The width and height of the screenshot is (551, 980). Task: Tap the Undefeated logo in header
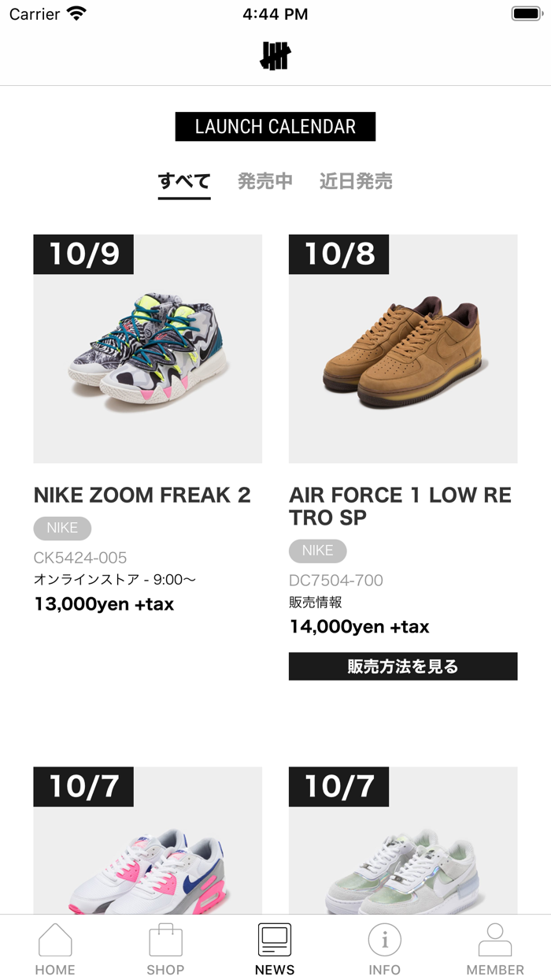275,56
